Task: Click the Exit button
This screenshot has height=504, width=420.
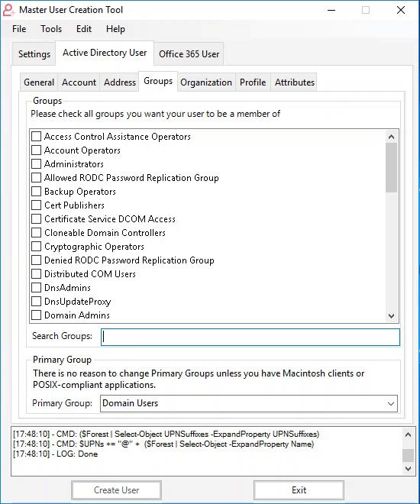Action: coord(299,490)
